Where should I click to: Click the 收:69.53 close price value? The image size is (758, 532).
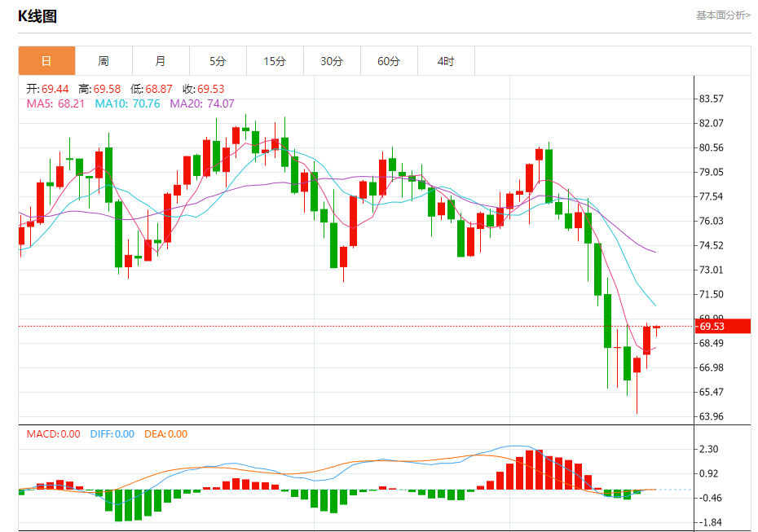click(204, 89)
